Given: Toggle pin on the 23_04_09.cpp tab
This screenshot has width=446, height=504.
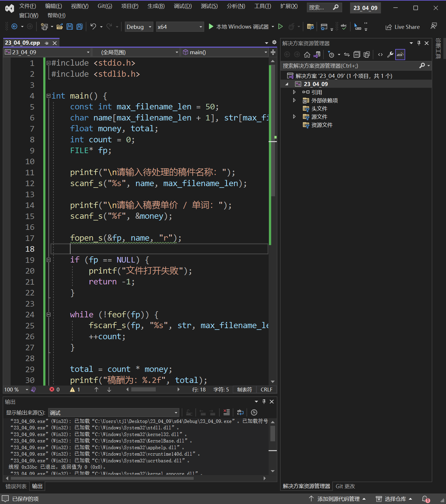Looking at the screenshot, I should click(x=47, y=43).
